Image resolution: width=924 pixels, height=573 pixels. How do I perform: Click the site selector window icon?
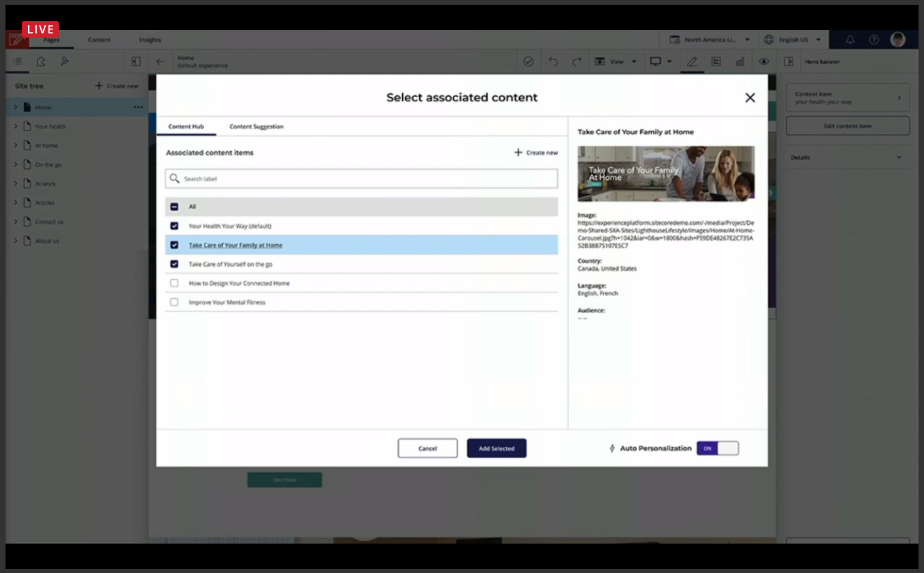click(674, 40)
